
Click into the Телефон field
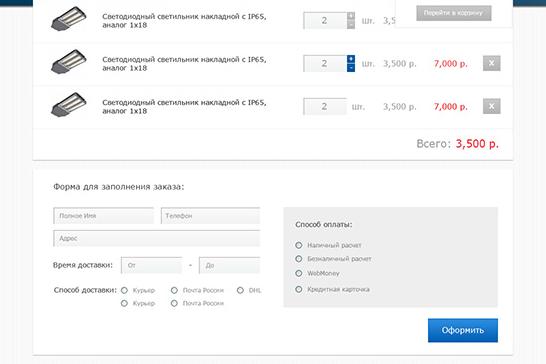pyautogui.click(x=210, y=216)
